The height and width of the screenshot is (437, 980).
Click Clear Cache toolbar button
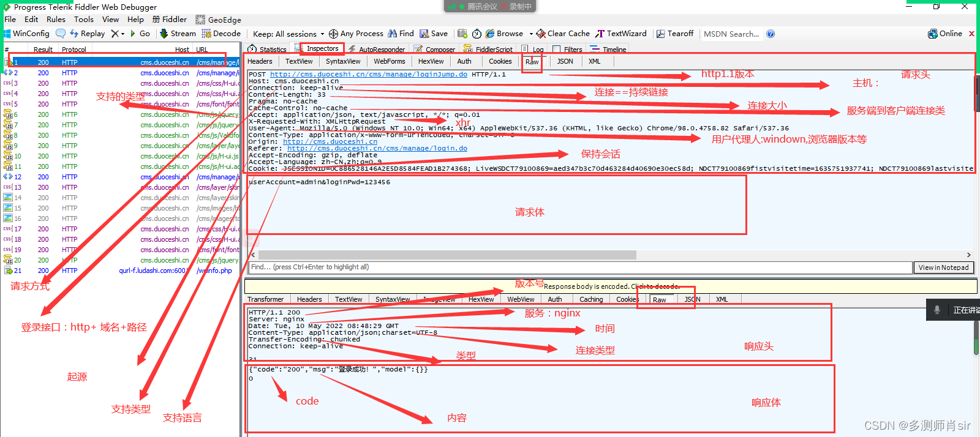[563, 34]
